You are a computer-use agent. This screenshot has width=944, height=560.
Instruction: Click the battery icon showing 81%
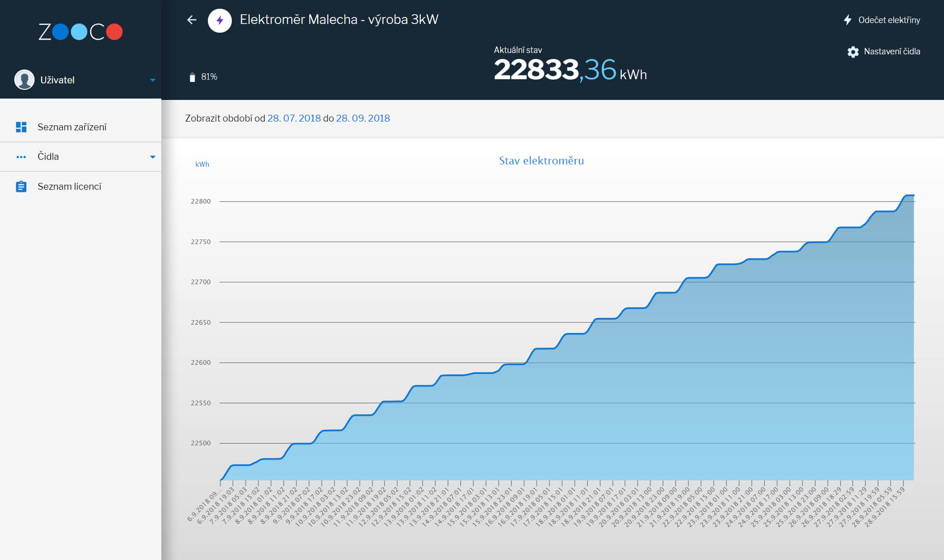192,77
